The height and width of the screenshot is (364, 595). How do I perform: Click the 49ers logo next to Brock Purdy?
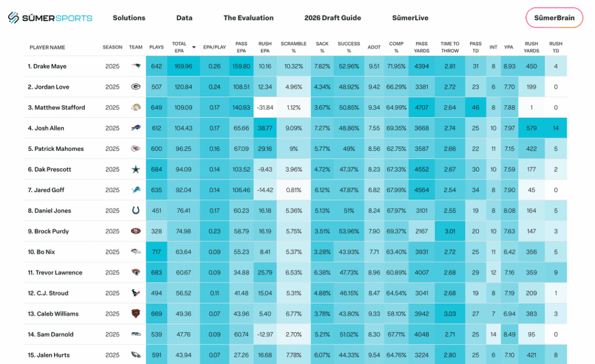point(135,231)
